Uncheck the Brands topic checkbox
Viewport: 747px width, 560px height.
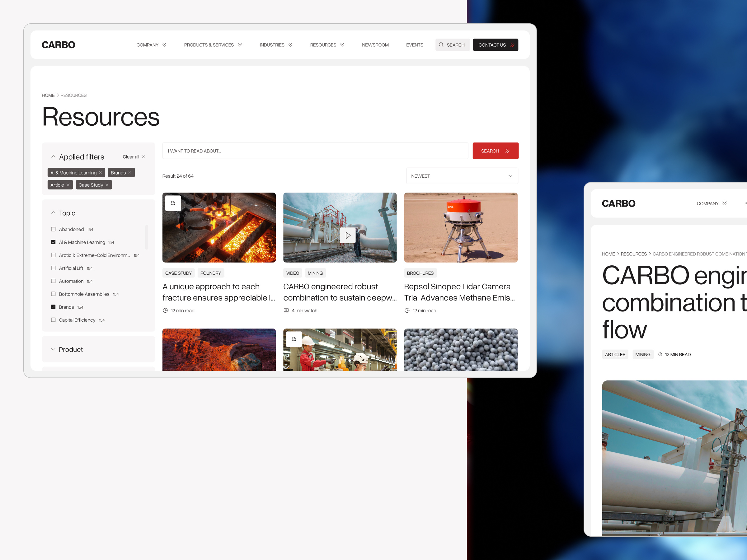53,307
